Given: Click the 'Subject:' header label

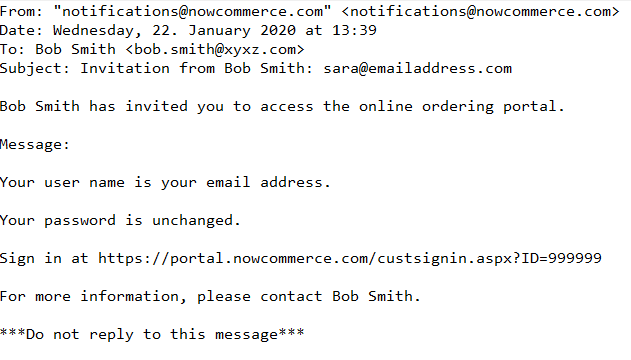Looking at the screenshot, I should pos(35,69).
